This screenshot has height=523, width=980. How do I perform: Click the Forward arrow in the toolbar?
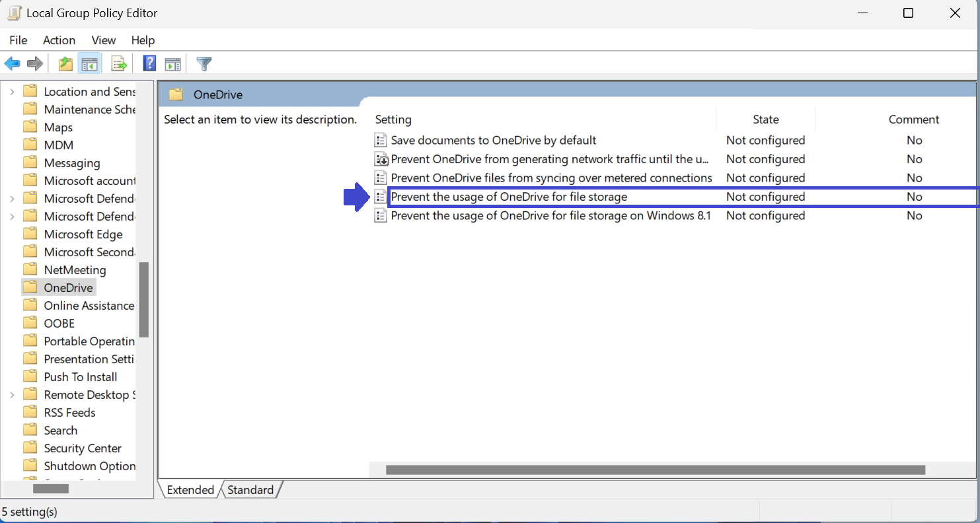pyautogui.click(x=35, y=64)
